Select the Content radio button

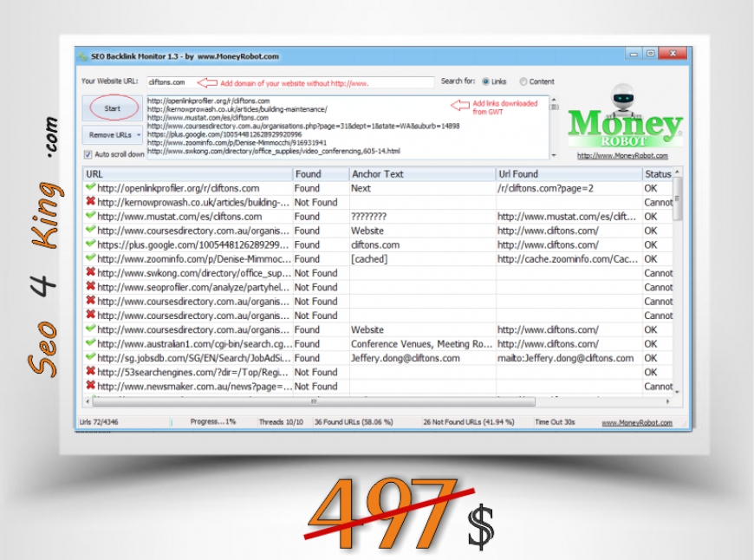523,81
